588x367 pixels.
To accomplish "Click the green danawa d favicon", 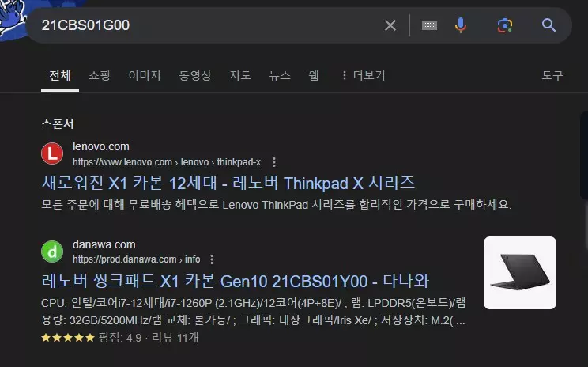I will [52, 252].
